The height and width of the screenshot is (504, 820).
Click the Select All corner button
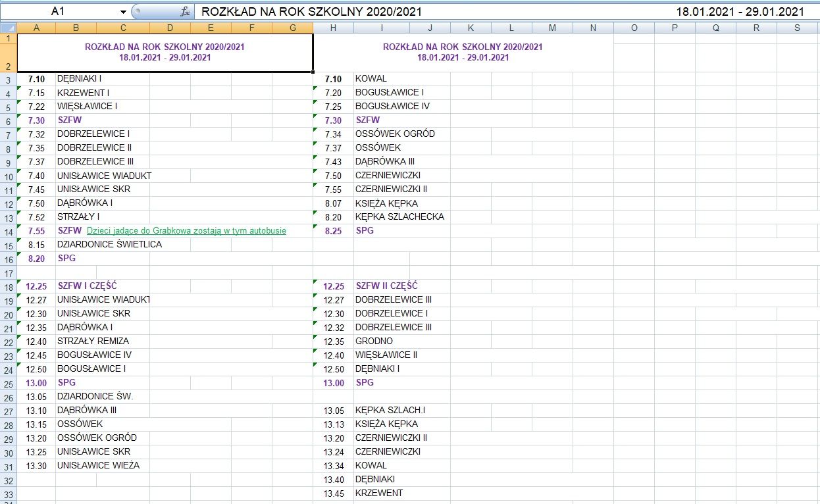pos(8,28)
